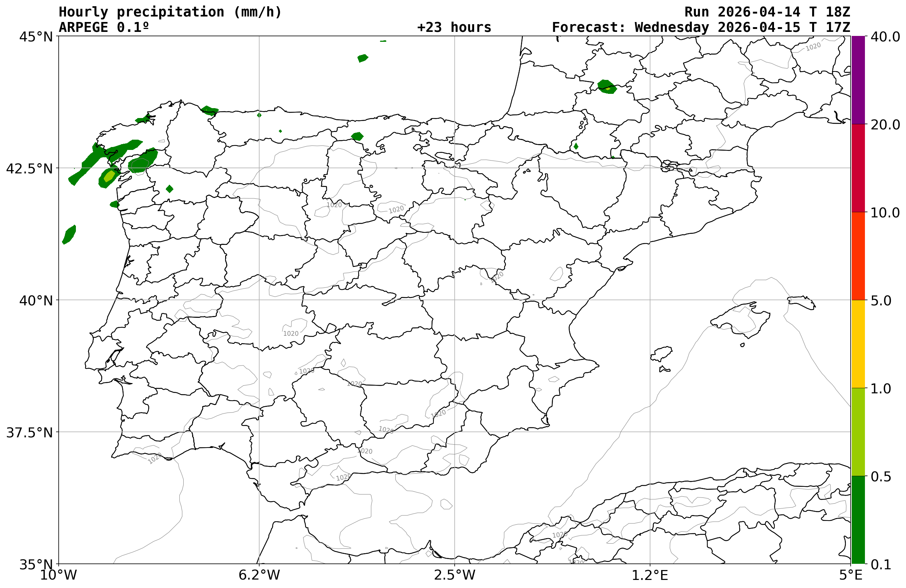The height and width of the screenshot is (588, 906).
Task: Click the 'Run 2026-04-14 T 18Z' label
Action: click(x=767, y=12)
